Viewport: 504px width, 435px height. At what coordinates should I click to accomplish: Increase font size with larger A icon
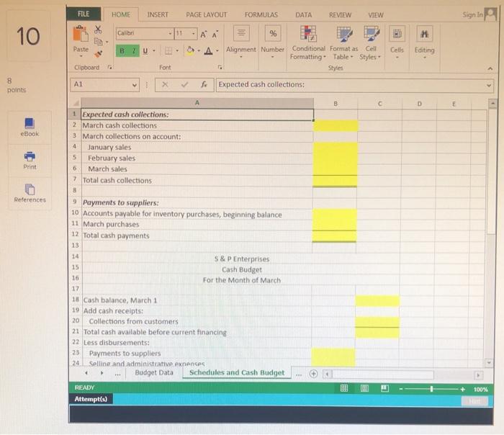(x=204, y=34)
